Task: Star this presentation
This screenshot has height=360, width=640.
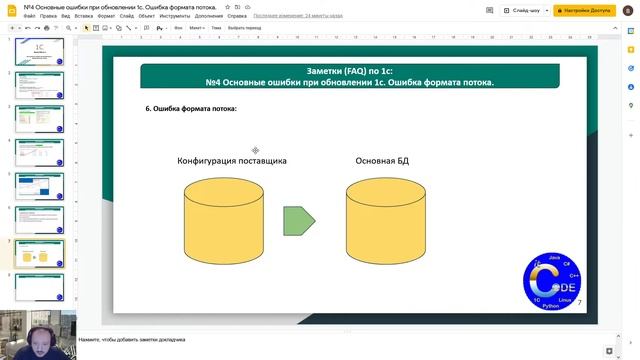Action: tap(228, 7)
